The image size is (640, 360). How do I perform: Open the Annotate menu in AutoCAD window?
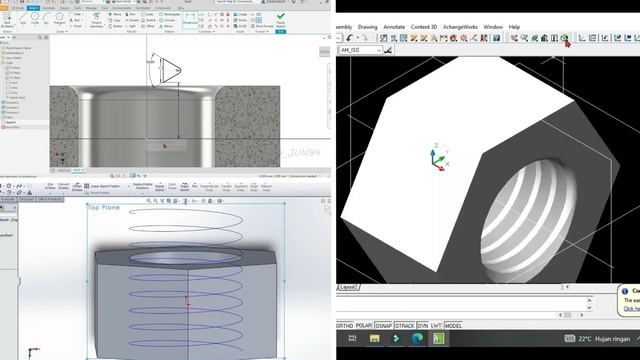tap(394, 27)
